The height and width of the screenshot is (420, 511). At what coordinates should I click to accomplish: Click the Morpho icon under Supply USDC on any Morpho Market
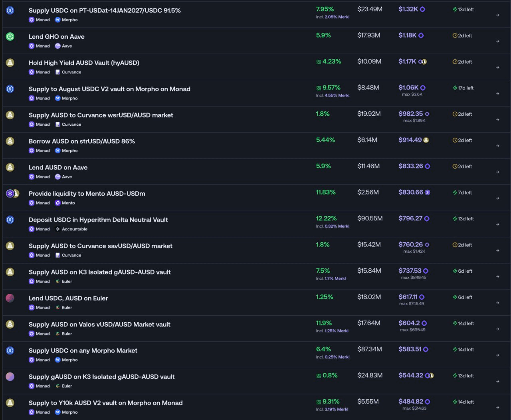point(57,360)
